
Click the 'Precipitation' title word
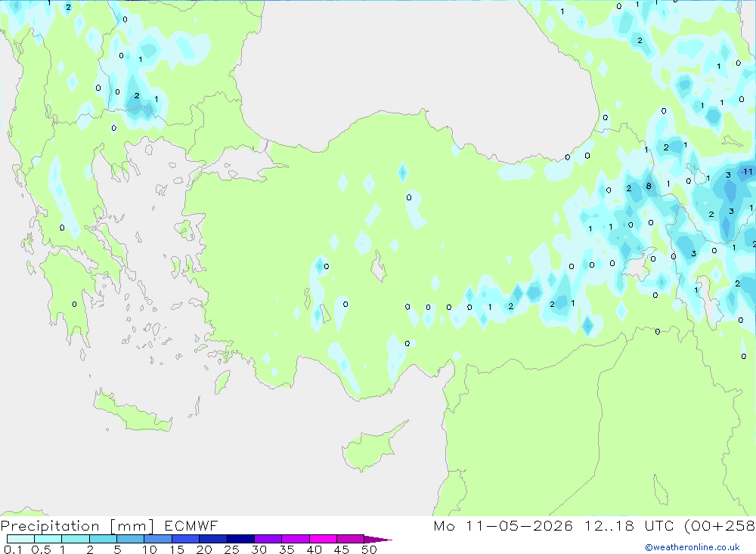pos(50,526)
